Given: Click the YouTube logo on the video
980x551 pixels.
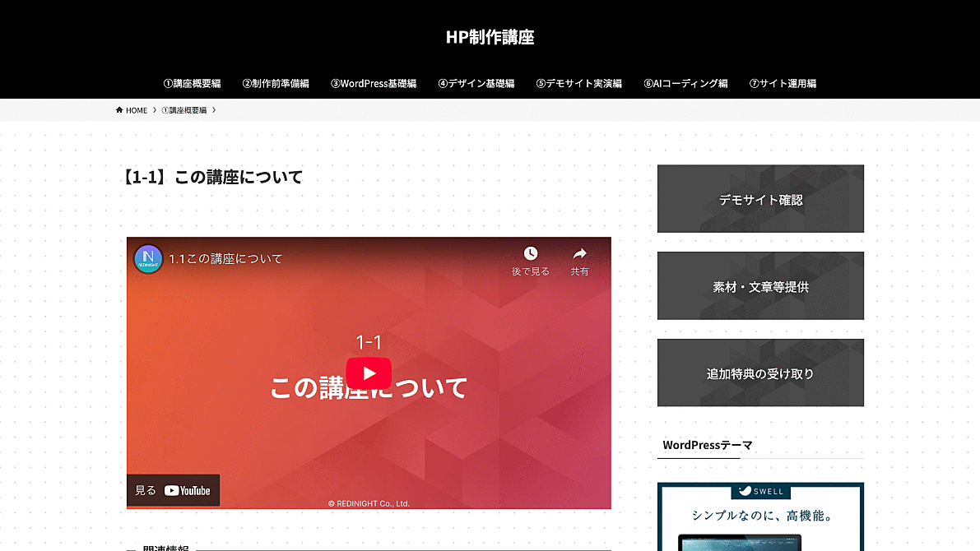Looking at the screenshot, I should 187,491.
